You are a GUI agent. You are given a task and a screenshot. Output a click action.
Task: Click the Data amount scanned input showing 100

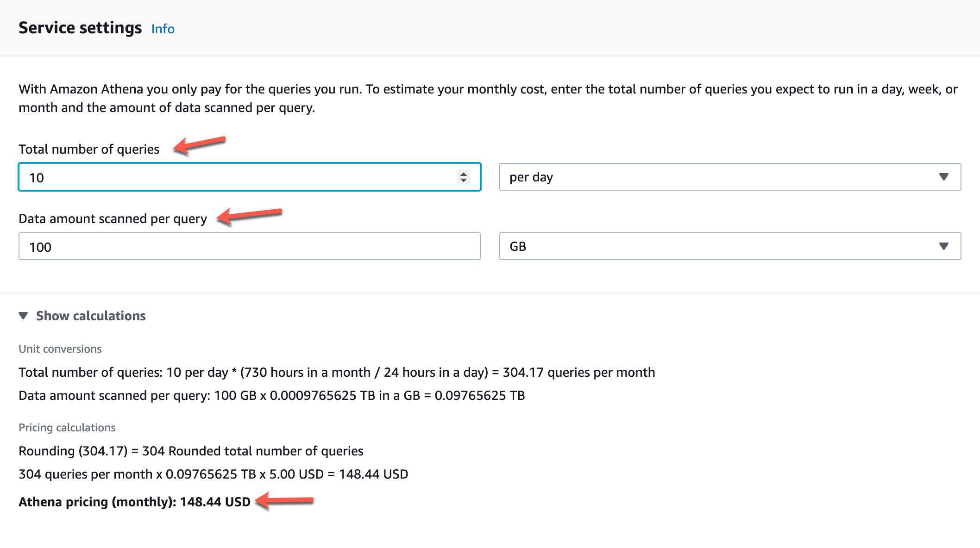[249, 247]
